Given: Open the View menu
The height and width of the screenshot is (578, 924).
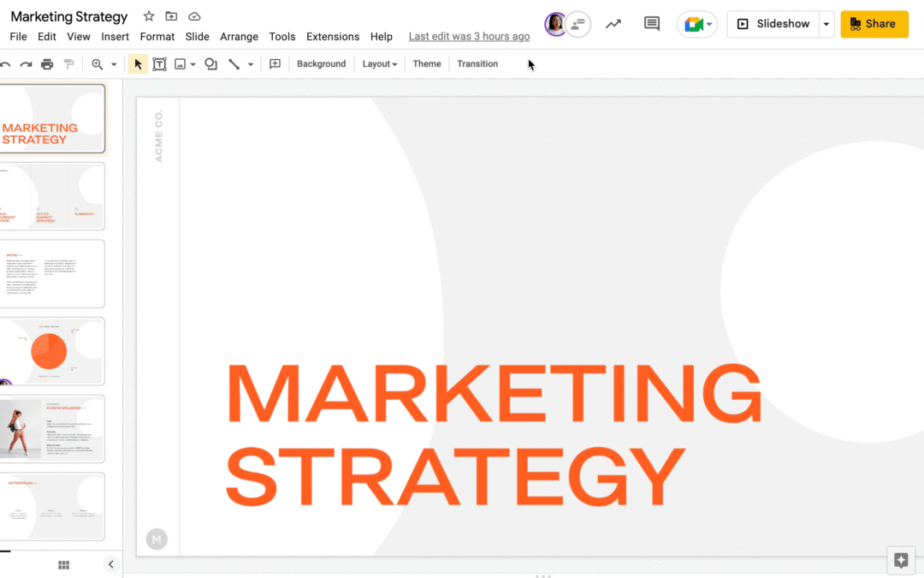Looking at the screenshot, I should pyautogui.click(x=79, y=37).
